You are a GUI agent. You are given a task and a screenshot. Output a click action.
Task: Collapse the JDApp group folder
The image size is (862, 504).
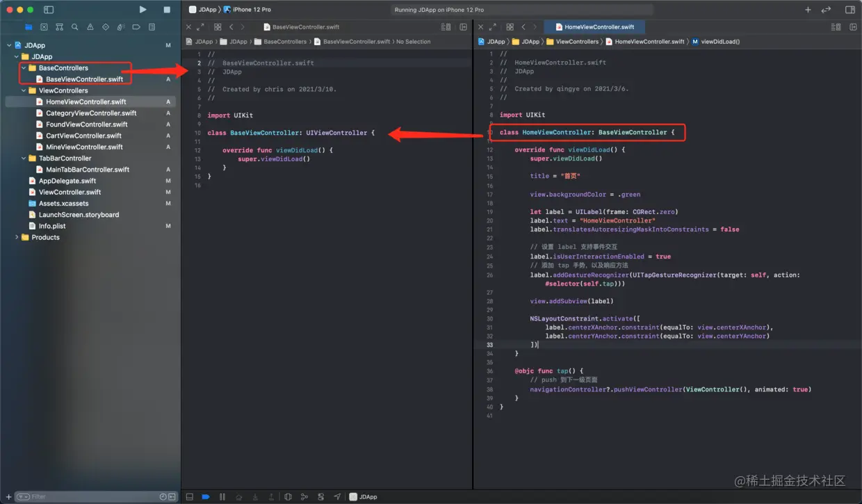click(x=17, y=56)
